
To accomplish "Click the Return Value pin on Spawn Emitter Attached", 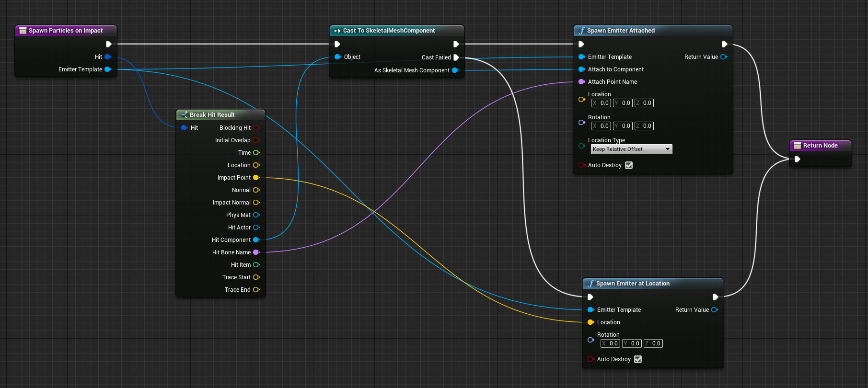I will pyautogui.click(x=723, y=57).
